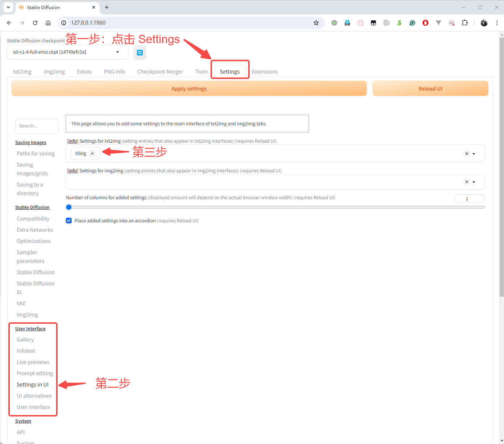Focus the settings Search box
This screenshot has height=444, width=504.
(x=37, y=126)
